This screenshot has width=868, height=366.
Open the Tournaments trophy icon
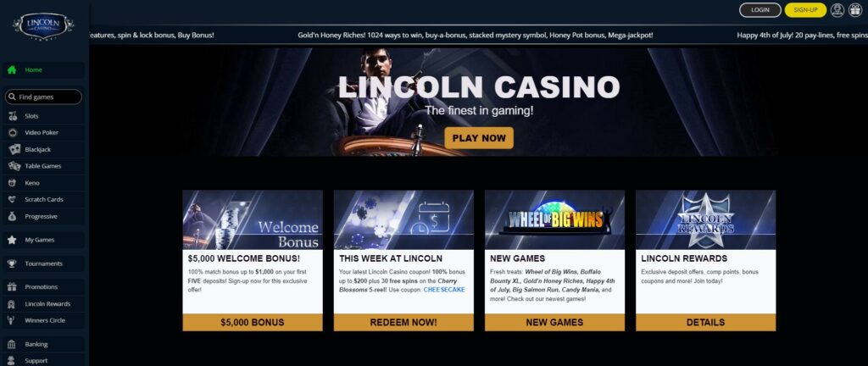[x=12, y=263]
